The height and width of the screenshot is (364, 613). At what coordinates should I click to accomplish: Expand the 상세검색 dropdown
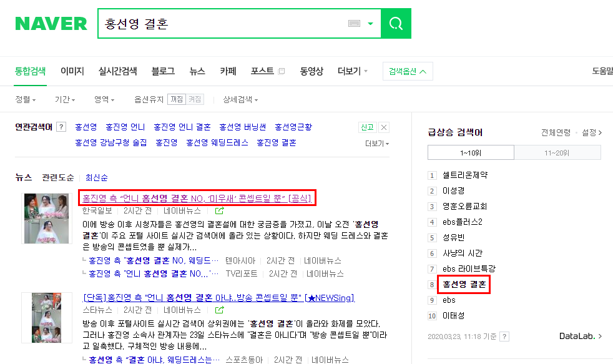coord(240,100)
